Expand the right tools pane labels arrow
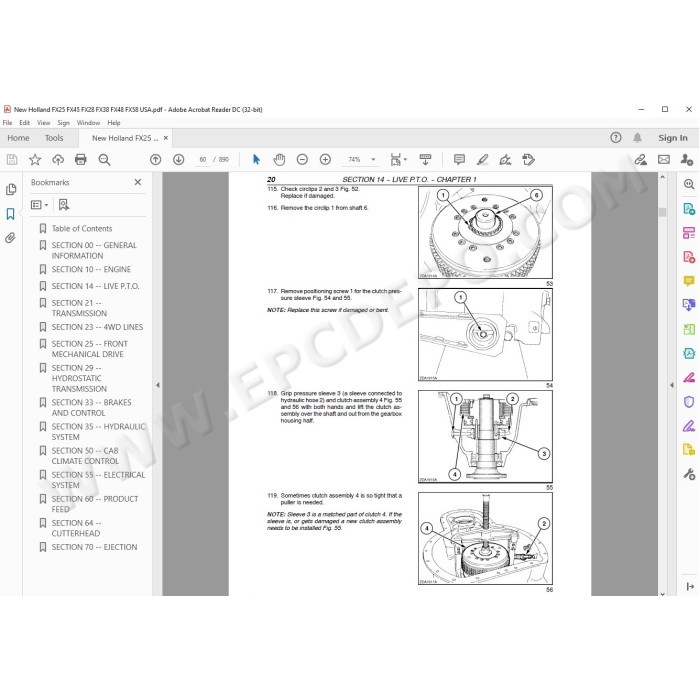The image size is (700, 700). [x=690, y=586]
